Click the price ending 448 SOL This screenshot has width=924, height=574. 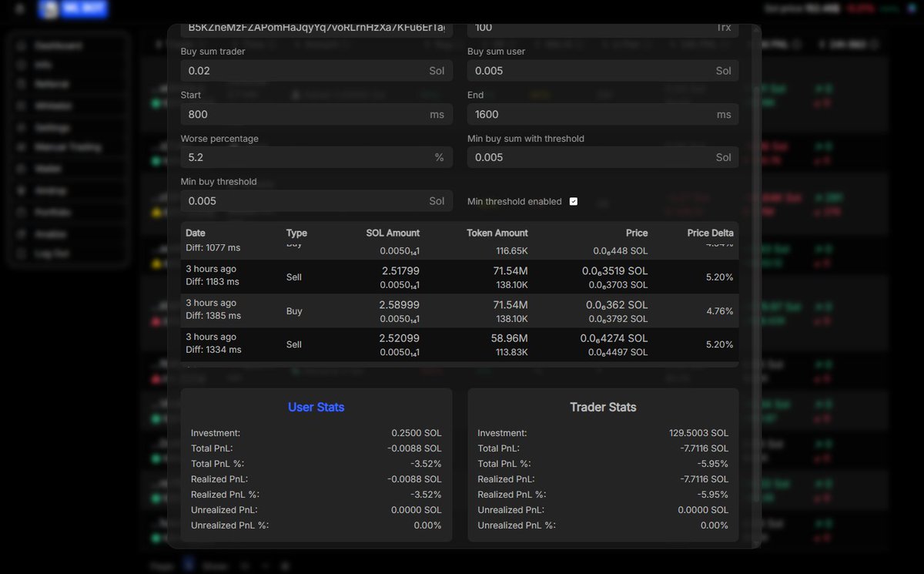coord(621,251)
